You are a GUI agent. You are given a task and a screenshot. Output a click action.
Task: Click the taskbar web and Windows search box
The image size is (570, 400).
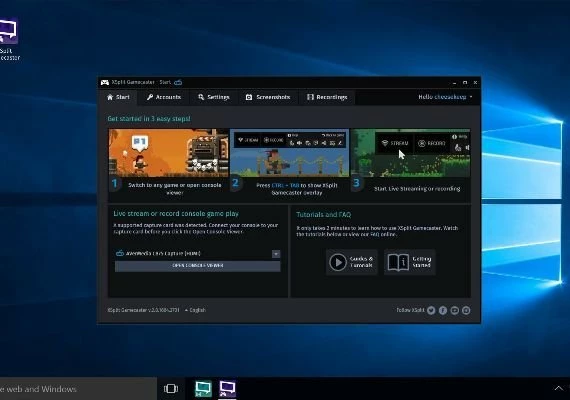pos(78,389)
